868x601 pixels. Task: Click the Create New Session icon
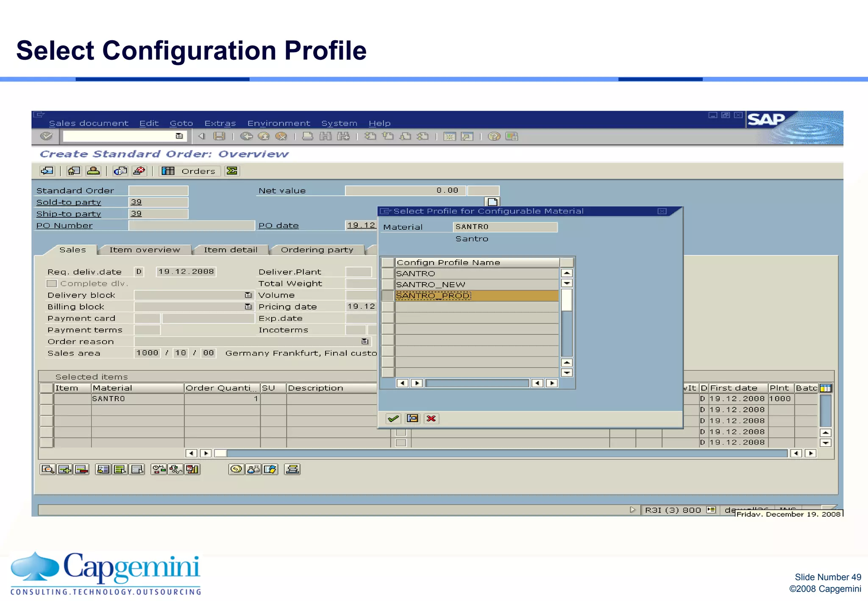449,136
